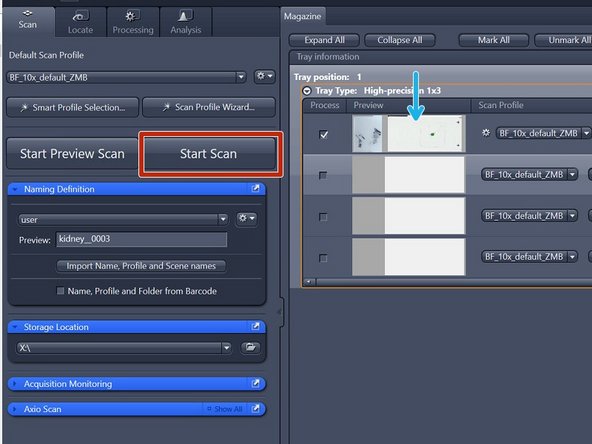Open scan profile dropdown for first slide
592x444 pixels.
point(543,133)
